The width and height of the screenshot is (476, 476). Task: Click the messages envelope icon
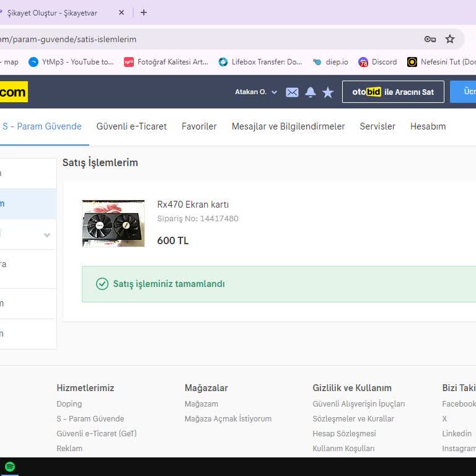coord(292,92)
